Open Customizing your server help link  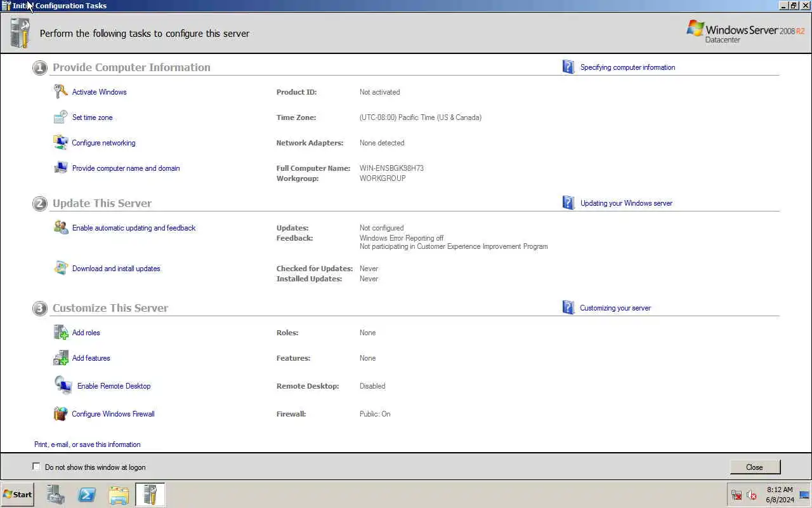(615, 308)
